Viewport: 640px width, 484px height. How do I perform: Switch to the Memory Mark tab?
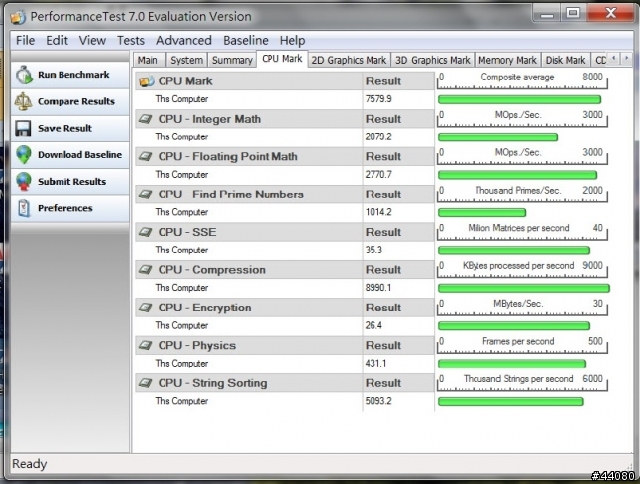[507, 60]
